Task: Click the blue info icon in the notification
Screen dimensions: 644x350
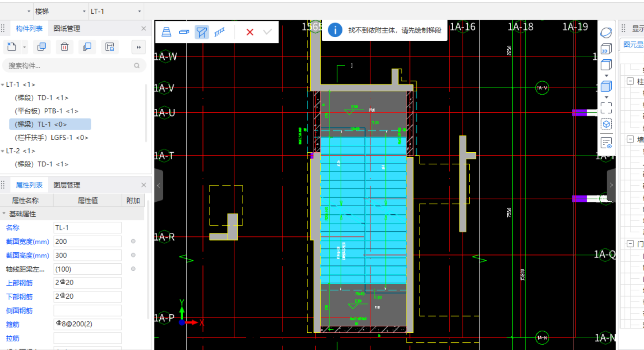Action: (335, 30)
